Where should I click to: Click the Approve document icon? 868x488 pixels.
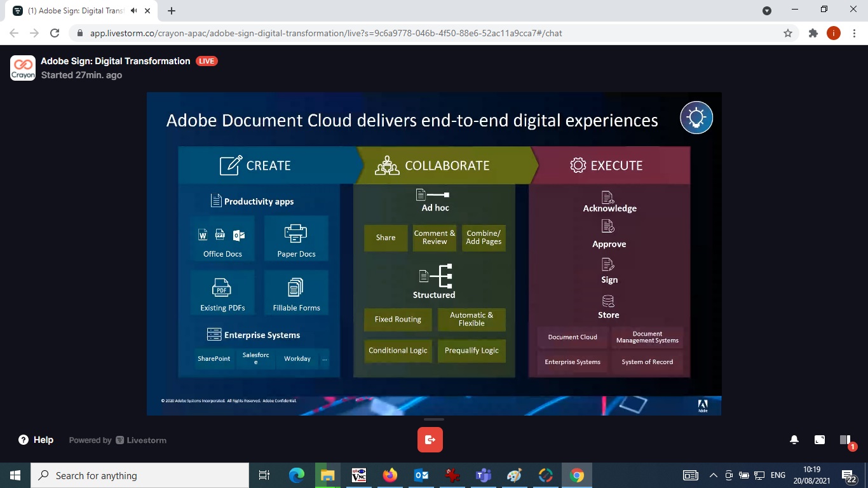(608, 226)
